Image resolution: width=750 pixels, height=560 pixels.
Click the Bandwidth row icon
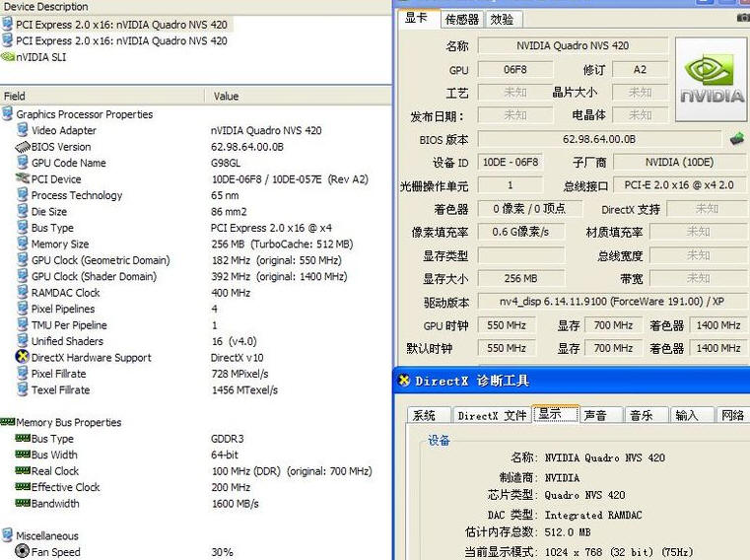pos(23,503)
